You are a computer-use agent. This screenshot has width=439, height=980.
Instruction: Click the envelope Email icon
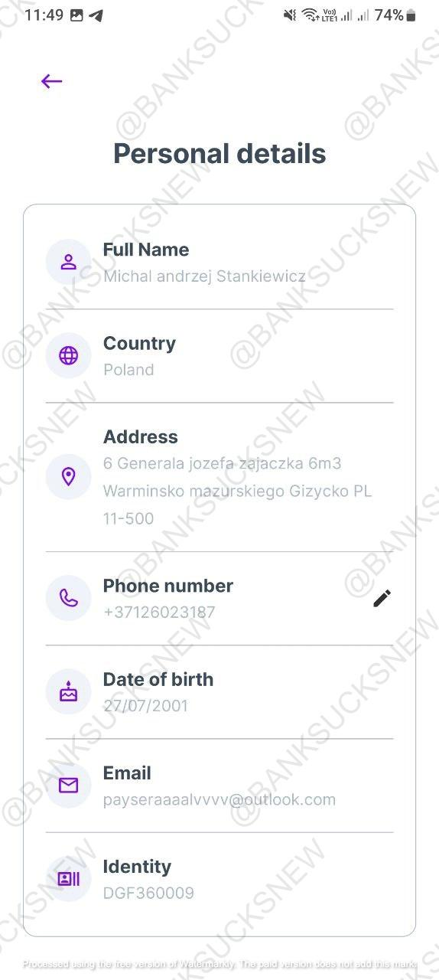69,786
